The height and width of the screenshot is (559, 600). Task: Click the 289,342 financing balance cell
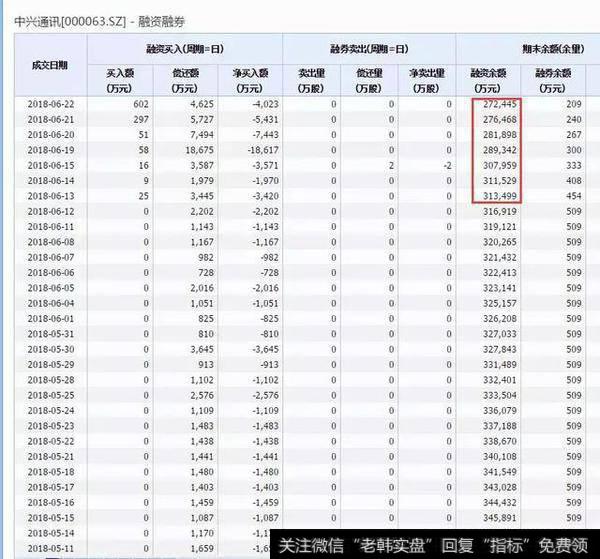pyautogui.click(x=500, y=150)
